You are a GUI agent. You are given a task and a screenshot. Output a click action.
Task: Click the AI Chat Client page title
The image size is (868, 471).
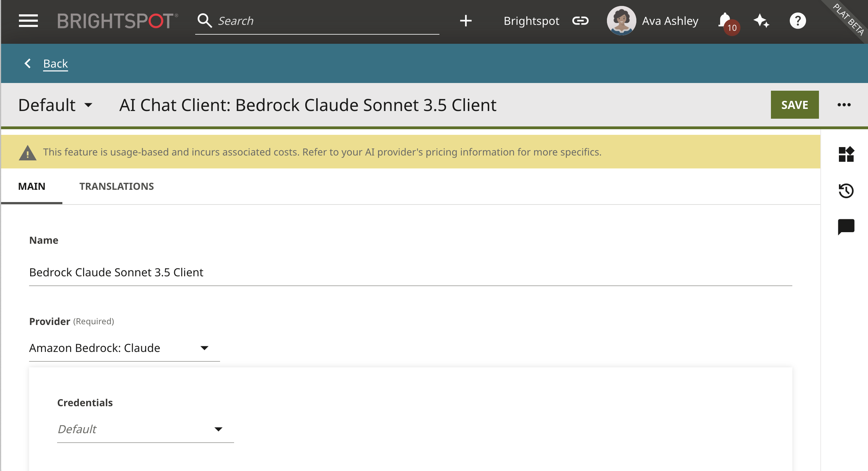pyautogui.click(x=308, y=105)
